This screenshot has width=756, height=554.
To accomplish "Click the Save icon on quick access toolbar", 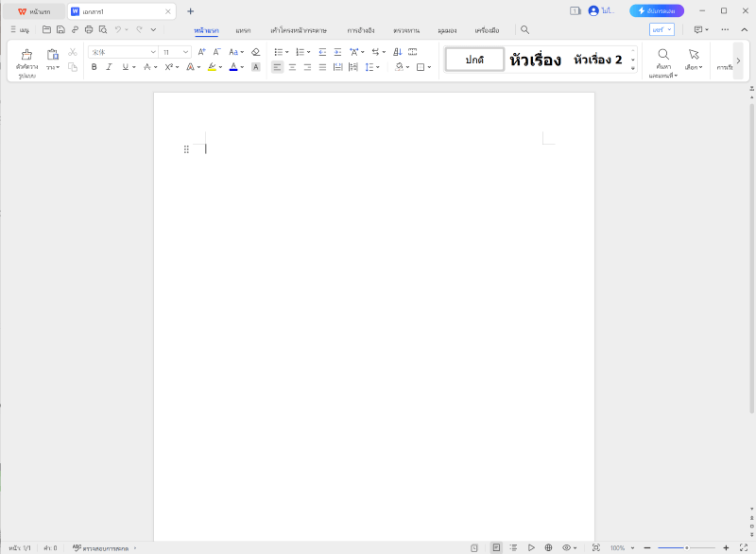I will [x=60, y=29].
